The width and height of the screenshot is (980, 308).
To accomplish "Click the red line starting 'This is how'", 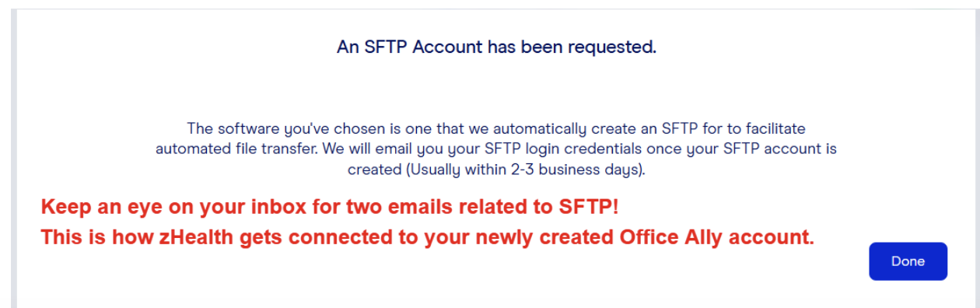I will (427, 238).
